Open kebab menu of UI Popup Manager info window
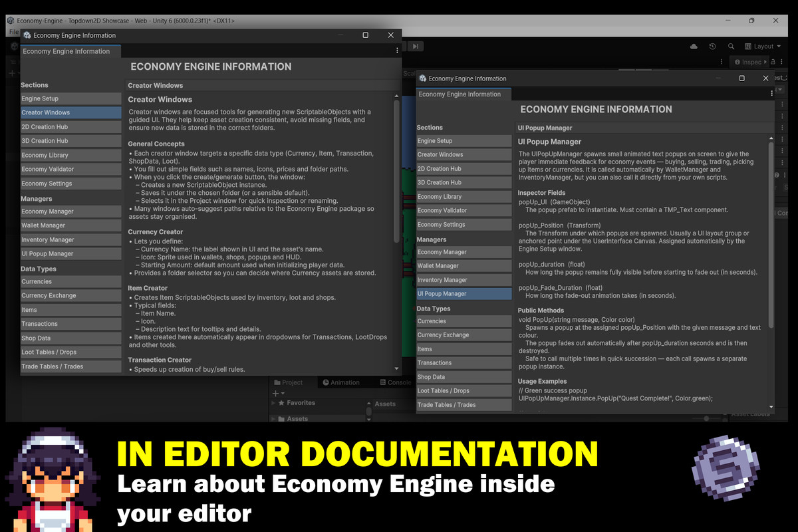798x532 pixels. pyautogui.click(x=772, y=94)
